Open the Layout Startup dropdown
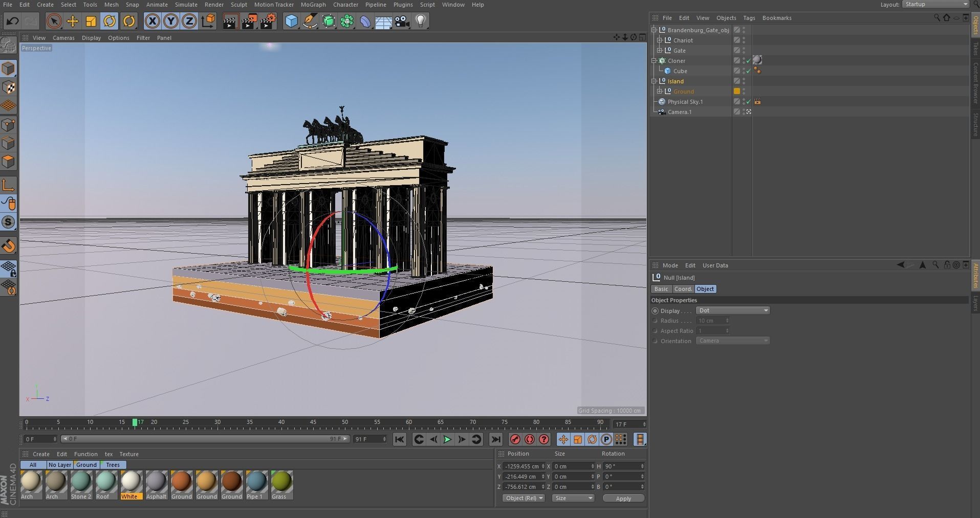The image size is (980, 518). click(936, 4)
